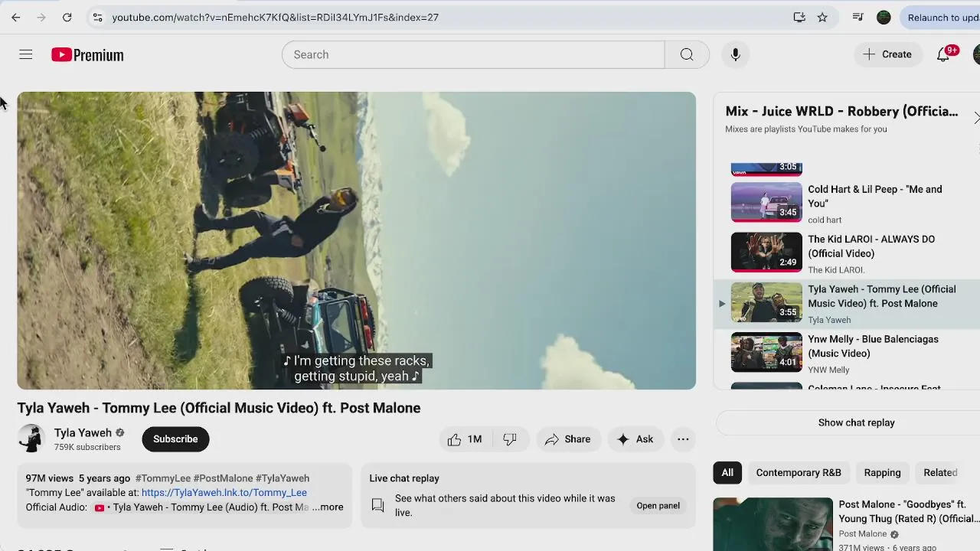Open the YouTube hamburger guide menu
This screenshot has width=980, height=551.
click(x=26, y=54)
